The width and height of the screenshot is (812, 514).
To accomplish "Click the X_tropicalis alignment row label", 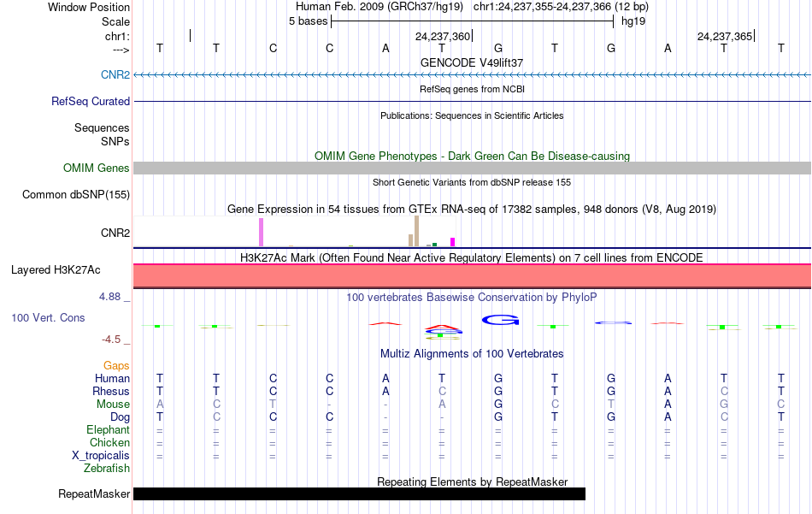I will coord(101,456).
